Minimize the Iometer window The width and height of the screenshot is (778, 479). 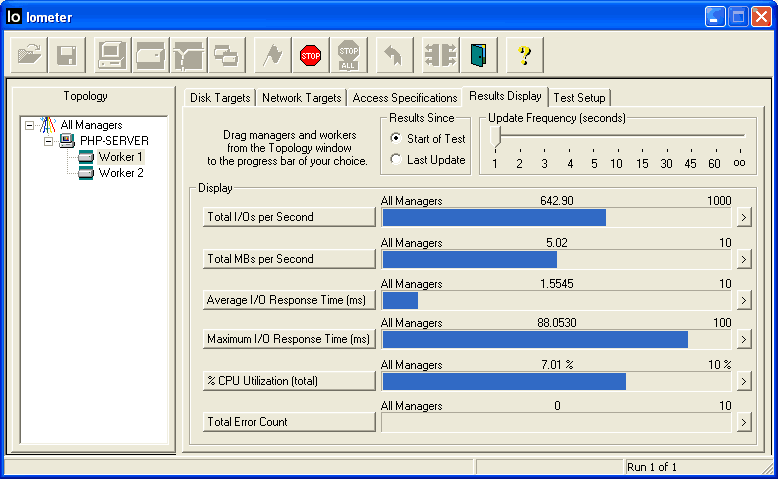tap(715, 17)
